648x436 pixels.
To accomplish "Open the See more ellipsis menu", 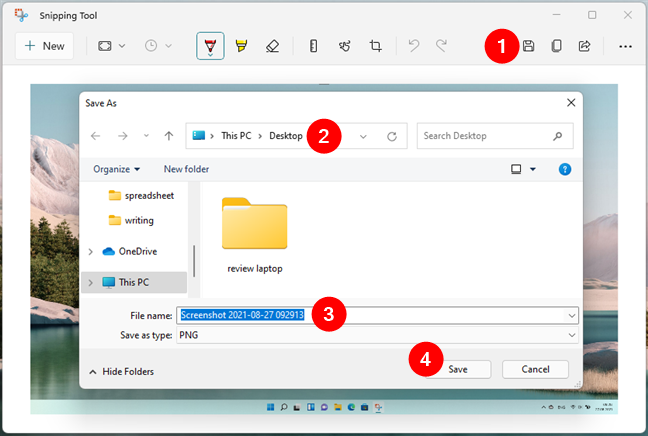I will tap(625, 46).
